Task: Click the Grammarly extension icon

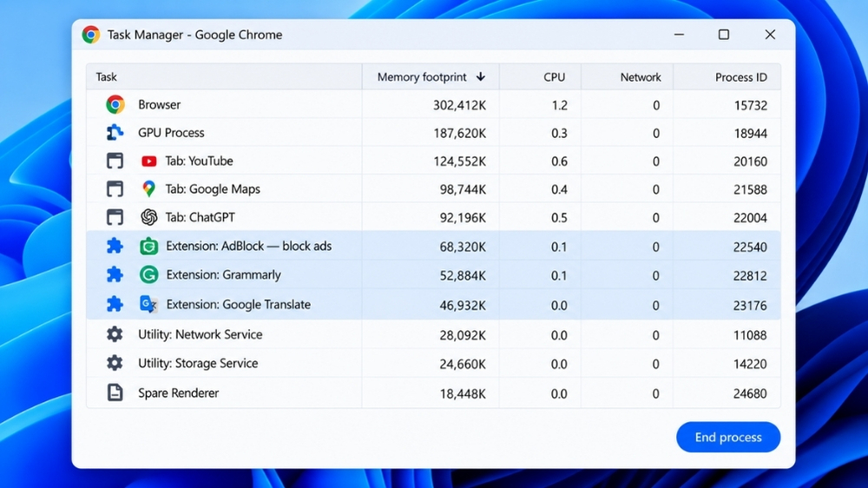Action: tap(149, 274)
